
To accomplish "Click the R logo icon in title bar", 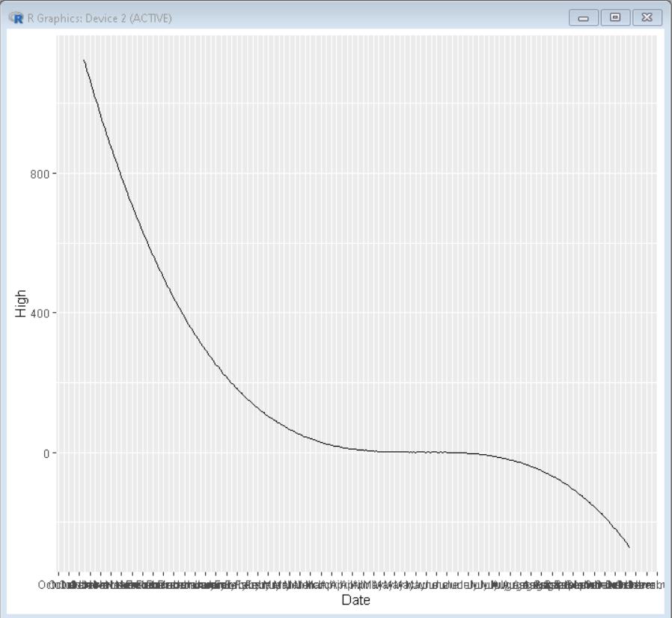I will pyautogui.click(x=16, y=18).
